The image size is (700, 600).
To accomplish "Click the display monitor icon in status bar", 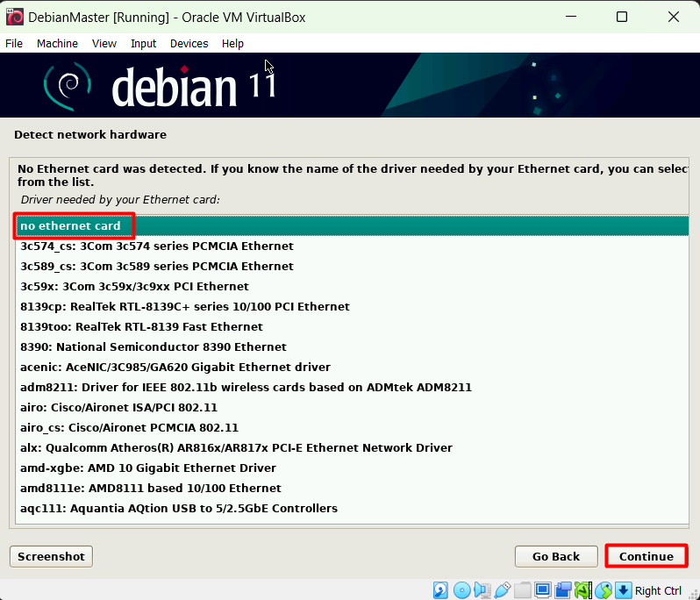I will [543, 590].
